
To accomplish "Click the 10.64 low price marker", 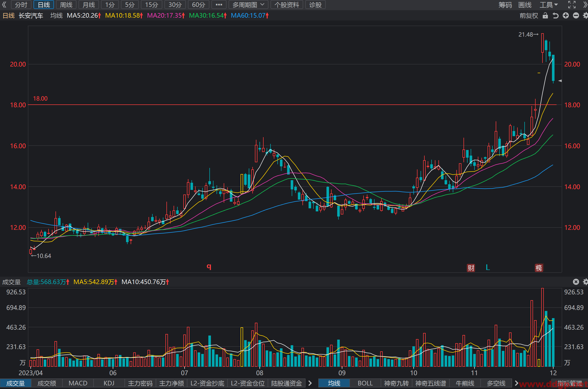I will coord(41,256).
